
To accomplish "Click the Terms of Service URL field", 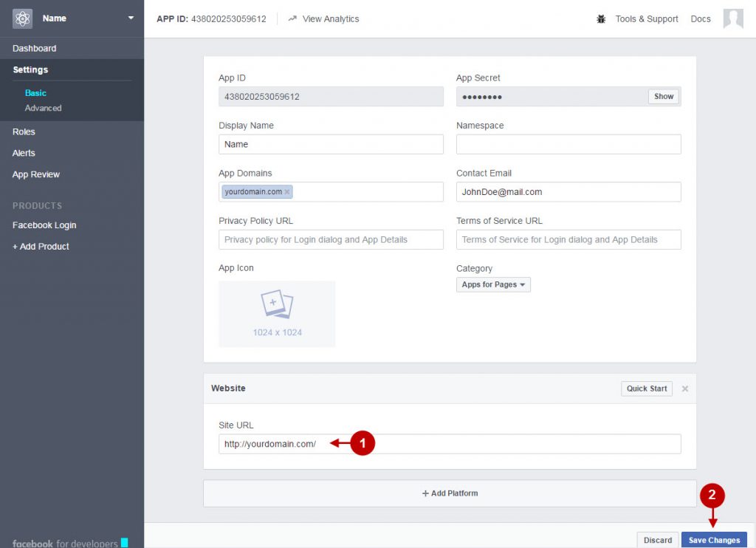I will pos(568,239).
